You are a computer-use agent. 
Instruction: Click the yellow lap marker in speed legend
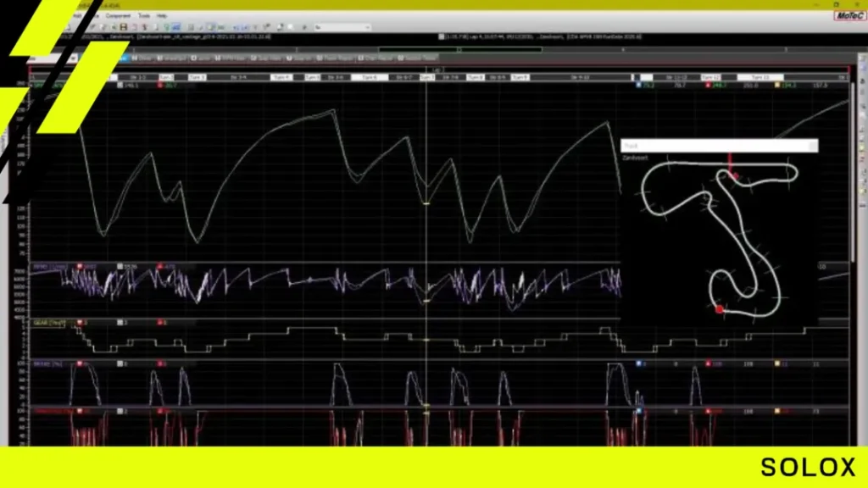point(777,86)
